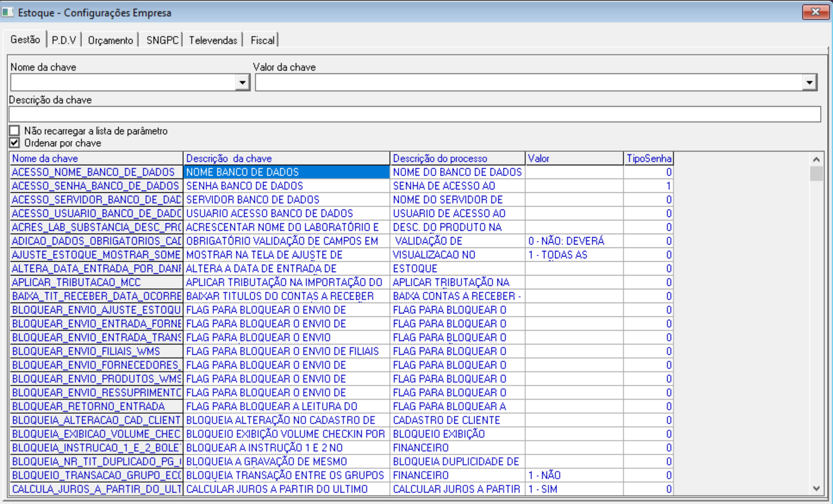Select the SNGPC tab
The image size is (833, 504).
point(162,40)
